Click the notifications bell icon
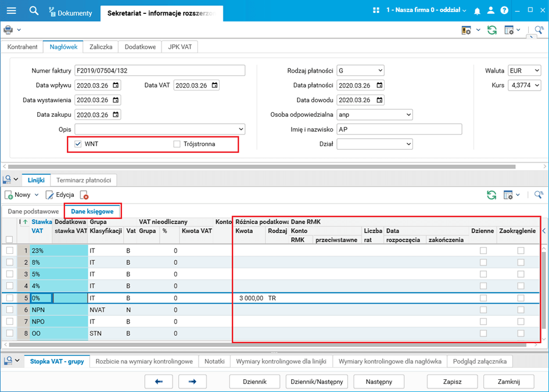Screen dimensions: 549x392 (x=477, y=11)
